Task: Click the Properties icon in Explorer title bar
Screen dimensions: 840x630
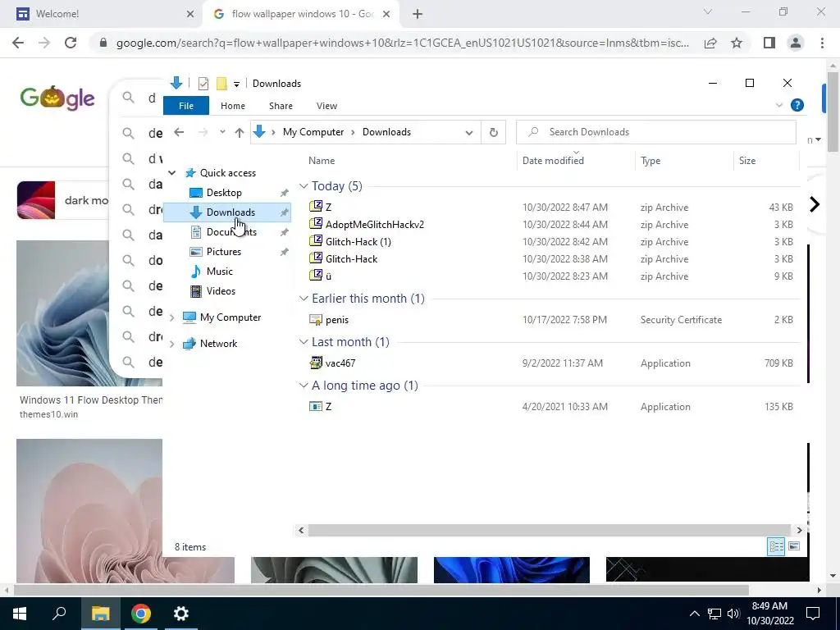Action: 203,84
